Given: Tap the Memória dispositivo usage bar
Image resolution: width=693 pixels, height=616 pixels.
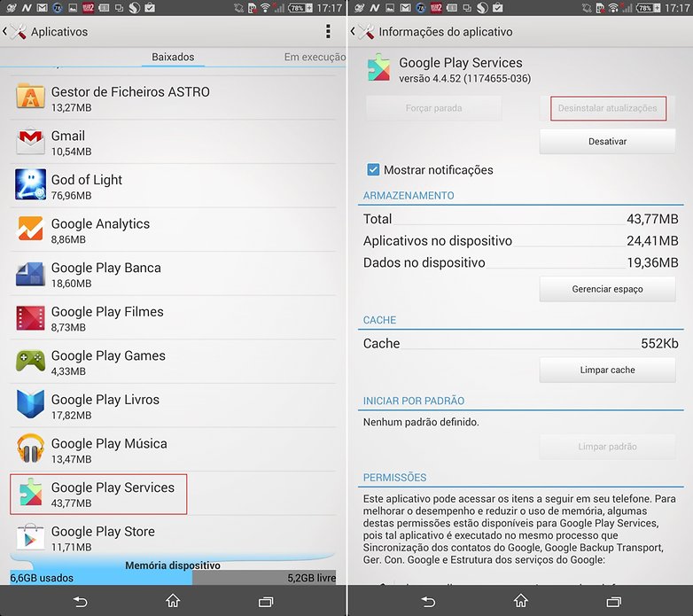Looking at the screenshot, I should pyautogui.click(x=173, y=577).
